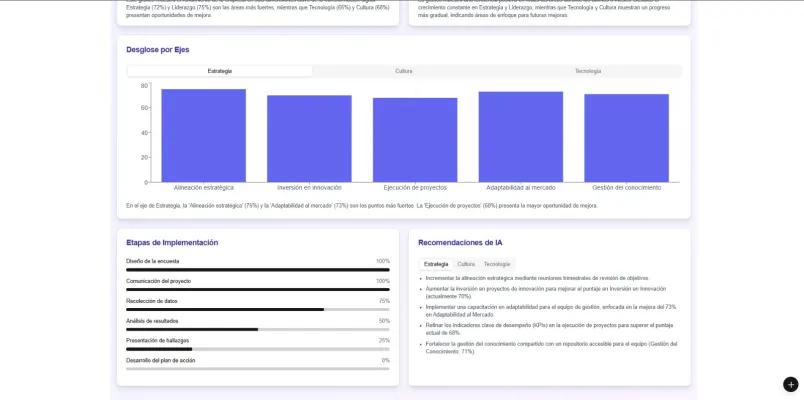
Task: Click the Presentación de hallazgos progress bar
Action: coord(258,349)
